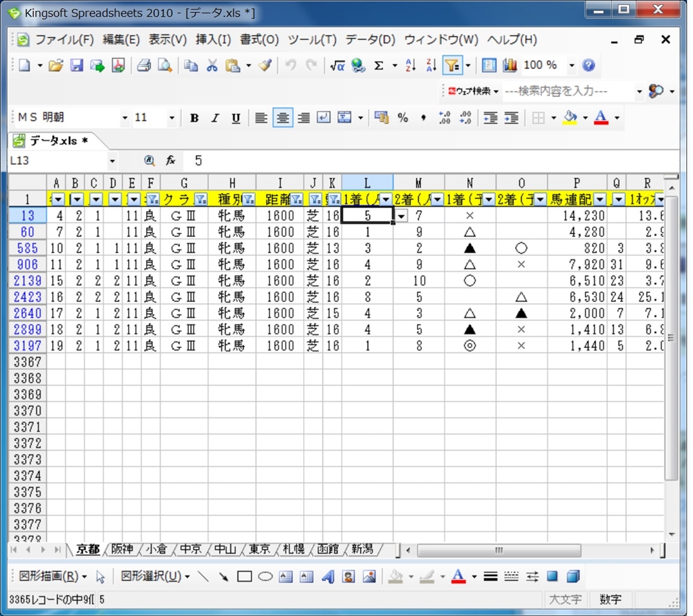Toggle the AutoFilter funnel button
Screen dimensions: 693x616
(451, 66)
